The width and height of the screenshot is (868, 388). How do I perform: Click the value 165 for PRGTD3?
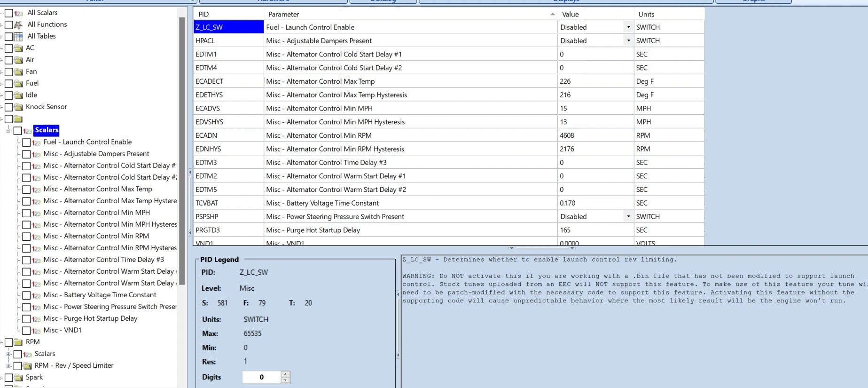click(x=595, y=230)
